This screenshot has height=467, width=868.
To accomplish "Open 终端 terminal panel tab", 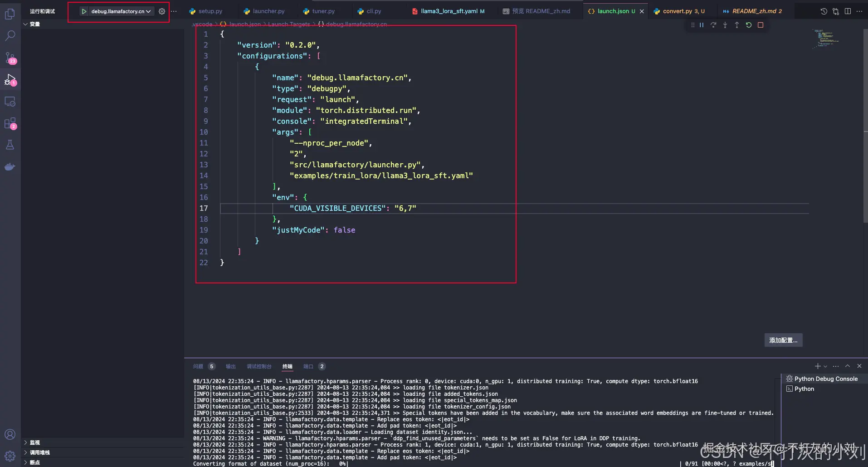I will click(288, 366).
